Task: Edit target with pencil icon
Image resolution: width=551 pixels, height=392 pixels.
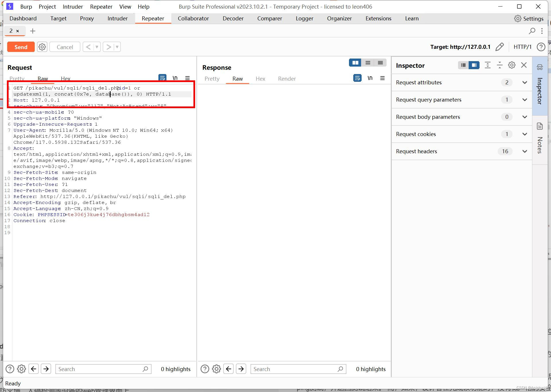Action: click(x=500, y=47)
